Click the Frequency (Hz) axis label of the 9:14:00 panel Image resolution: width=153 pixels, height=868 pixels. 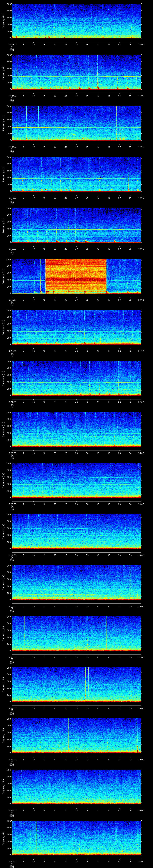(x=3, y=21)
